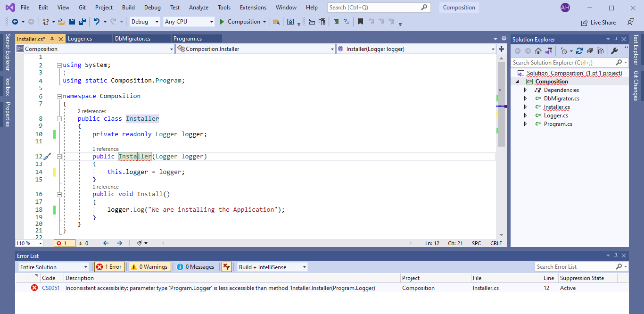Open the Git Changes side tab
Image resolution: width=644 pixels, height=314 pixels.
[x=636, y=86]
